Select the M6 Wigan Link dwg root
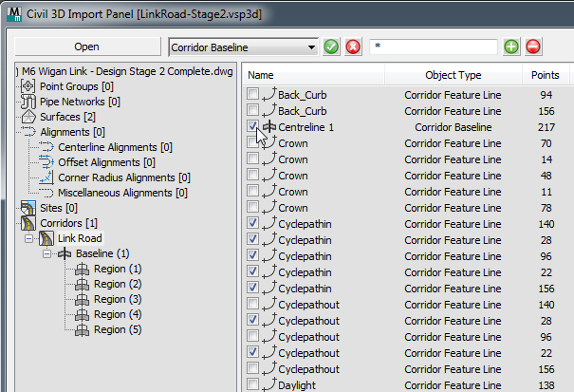The height and width of the screenshot is (392, 574). click(127, 71)
